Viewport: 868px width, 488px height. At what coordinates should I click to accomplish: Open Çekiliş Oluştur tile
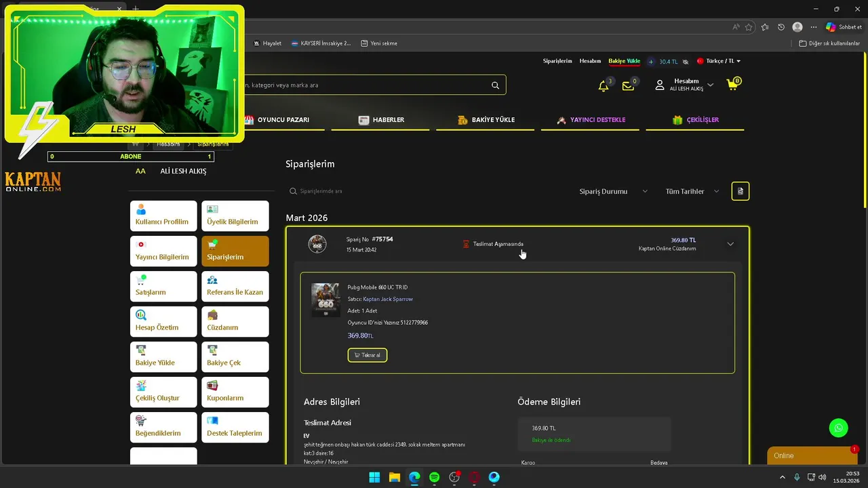pos(163,392)
